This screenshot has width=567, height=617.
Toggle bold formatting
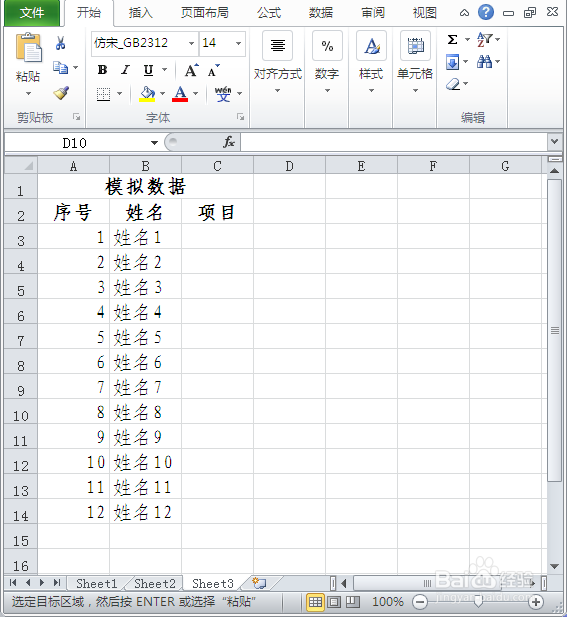coord(102,70)
